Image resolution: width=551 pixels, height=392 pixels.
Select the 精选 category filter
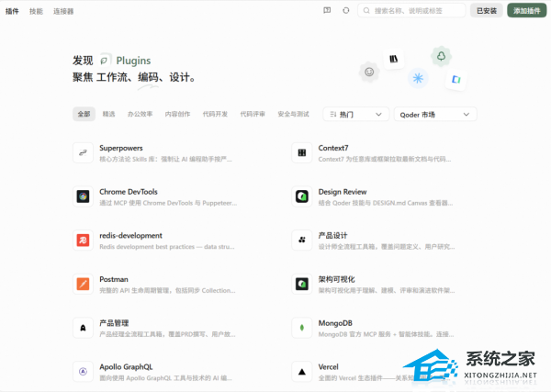coord(108,114)
